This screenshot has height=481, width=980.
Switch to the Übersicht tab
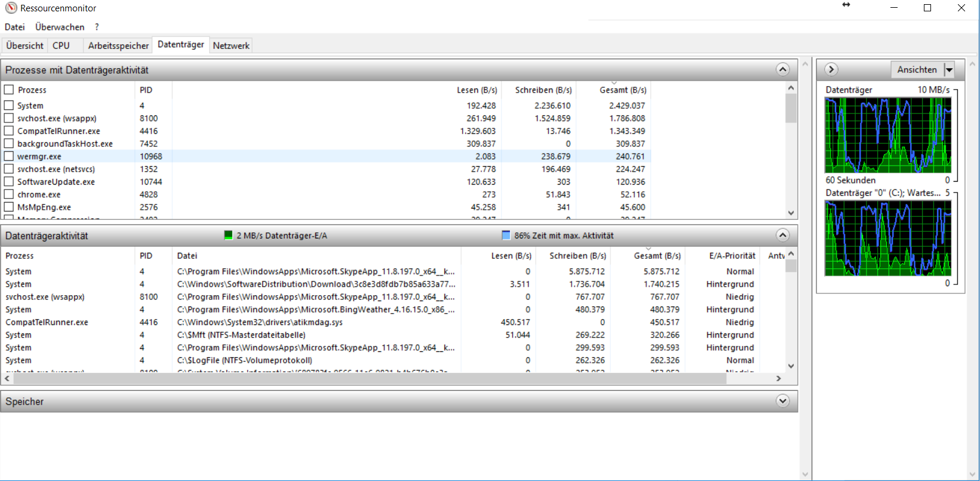pyautogui.click(x=24, y=45)
